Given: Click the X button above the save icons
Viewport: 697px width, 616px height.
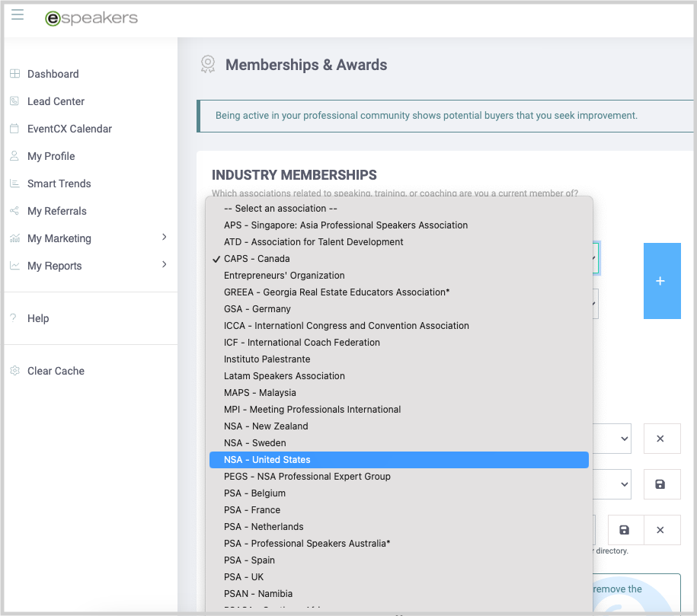Looking at the screenshot, I should point(662,439).
